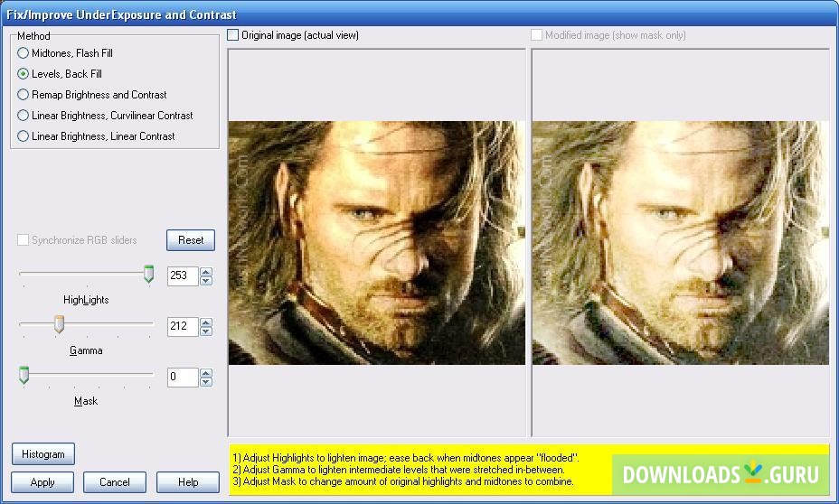Click hint line "1) Adjust Highlights to lighten image"
The width and height of the screenshot is (839, 504).
[x=406, y=458]
